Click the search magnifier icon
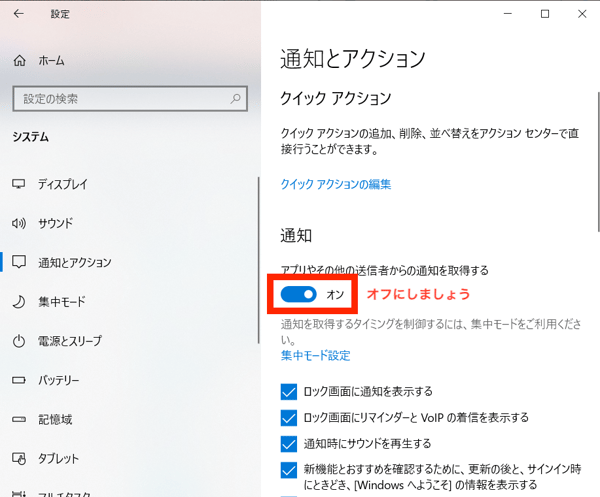Viewport: 600px width, 497px height. coord(236,99)
